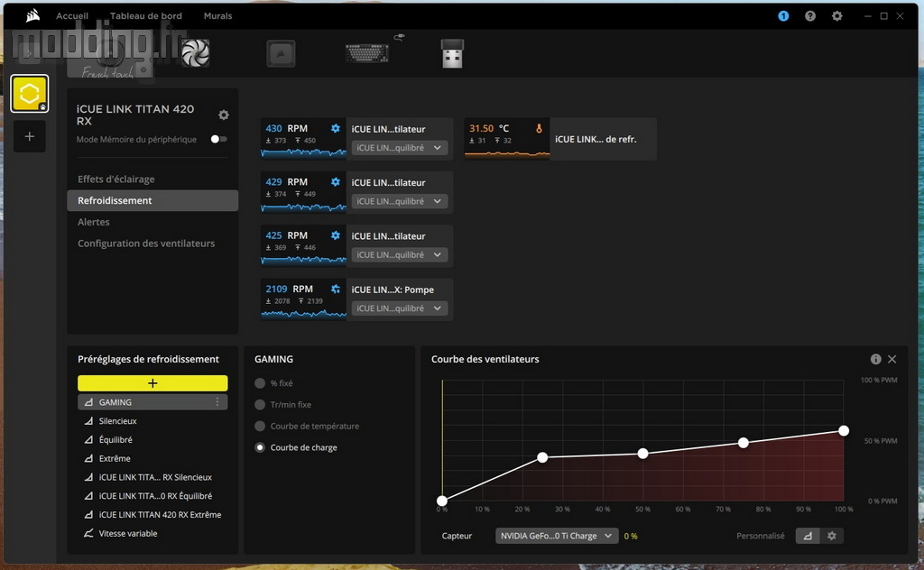Open preset dropdown for 430 RPM fan
This screenshot has width=924, height=570.
point(400,148)
